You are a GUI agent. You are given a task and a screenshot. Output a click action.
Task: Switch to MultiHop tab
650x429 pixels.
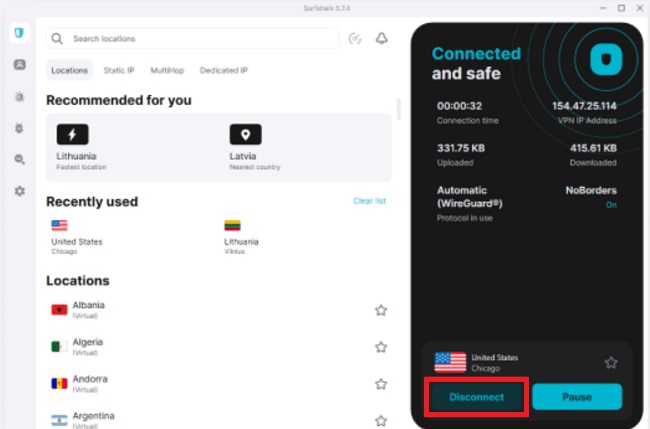pos(167,70)
